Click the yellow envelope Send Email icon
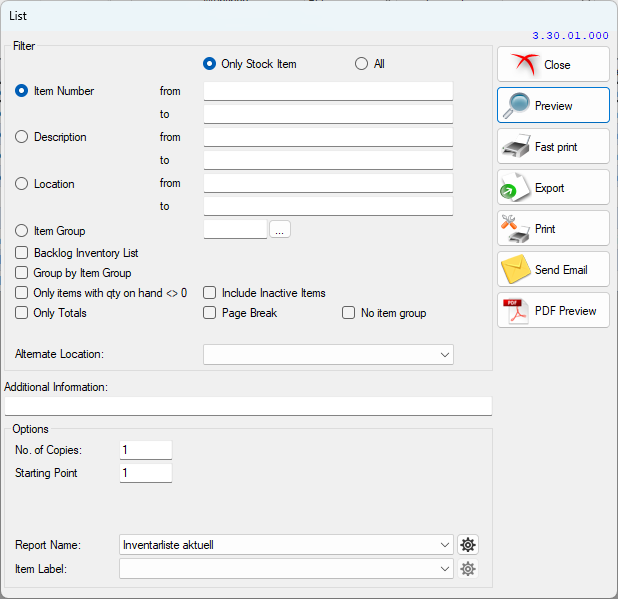 [516, 269]
